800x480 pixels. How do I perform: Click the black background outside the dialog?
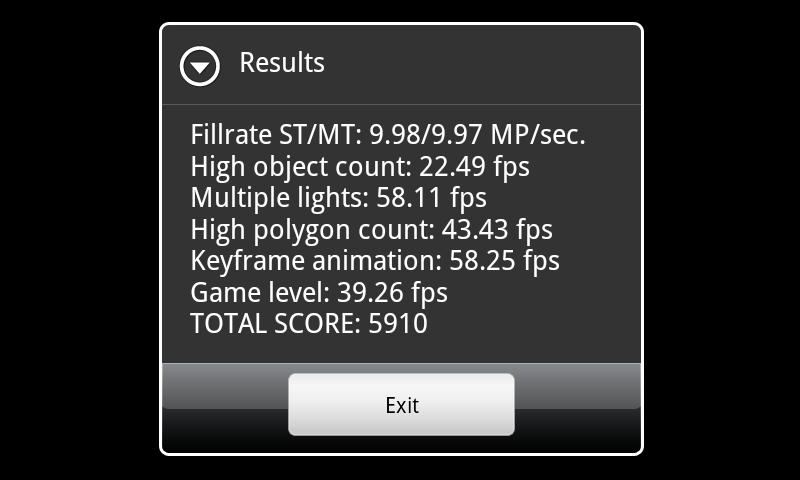pos(77,240)
